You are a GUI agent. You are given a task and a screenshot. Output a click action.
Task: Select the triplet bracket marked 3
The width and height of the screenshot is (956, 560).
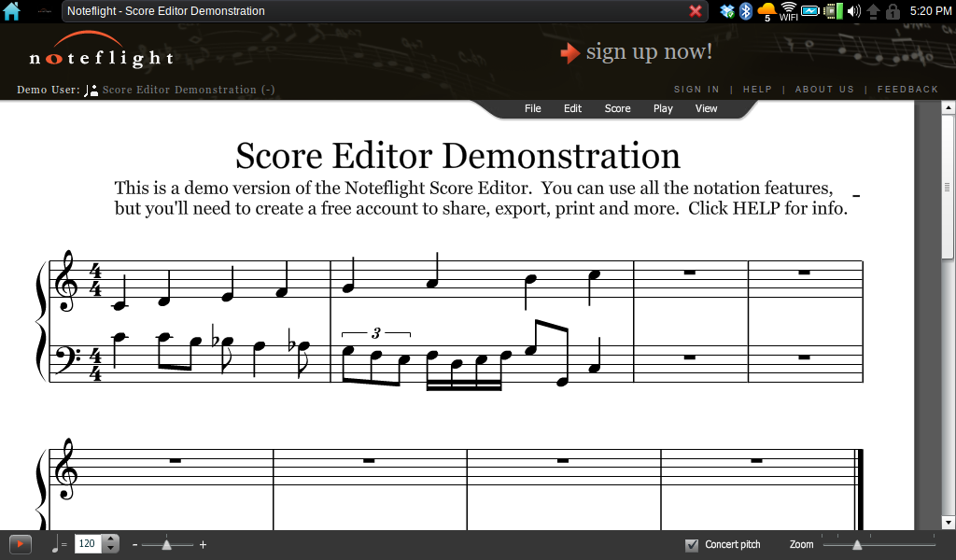[x=376, y=332]
